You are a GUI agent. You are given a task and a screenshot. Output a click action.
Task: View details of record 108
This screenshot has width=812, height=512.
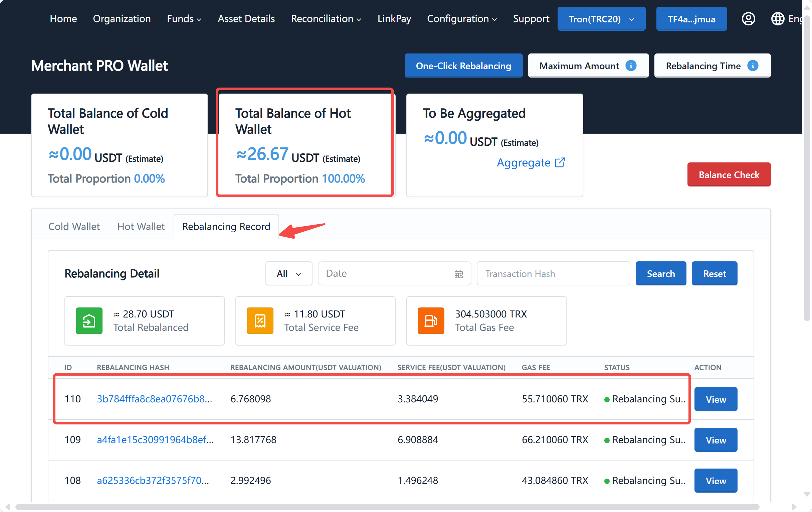(x=716, y=481)
